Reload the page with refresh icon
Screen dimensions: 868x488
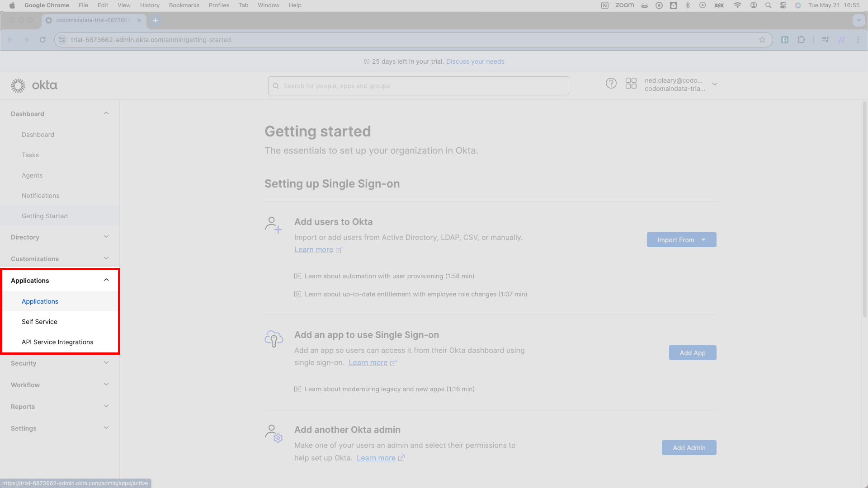pyautogui.click(x=42, y=40)
